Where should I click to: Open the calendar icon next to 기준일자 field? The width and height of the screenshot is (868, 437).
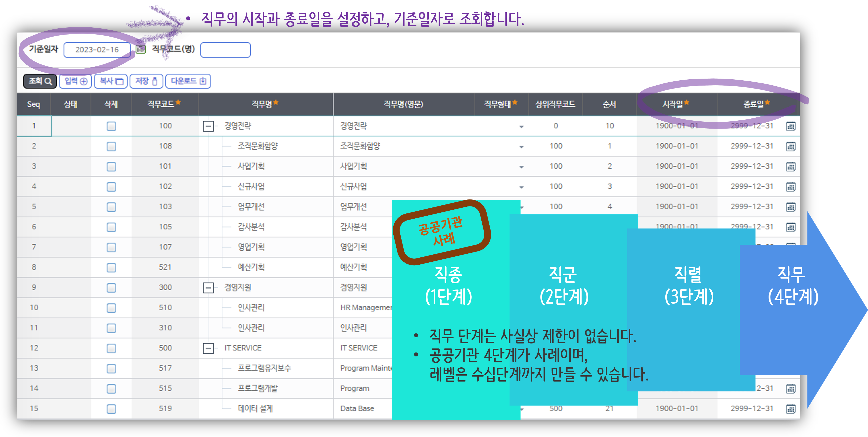[140, 49]
